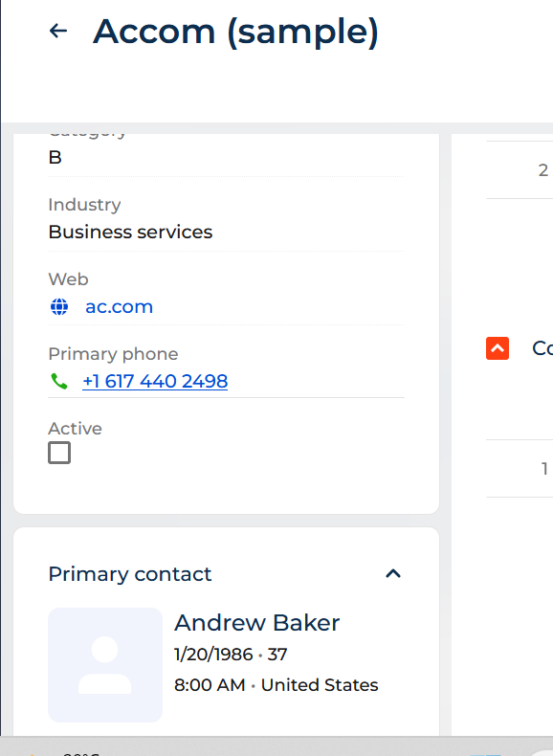Screen dimensions: 553x756
Task: Collapse the Primary contact section
Action: (393, 574)
